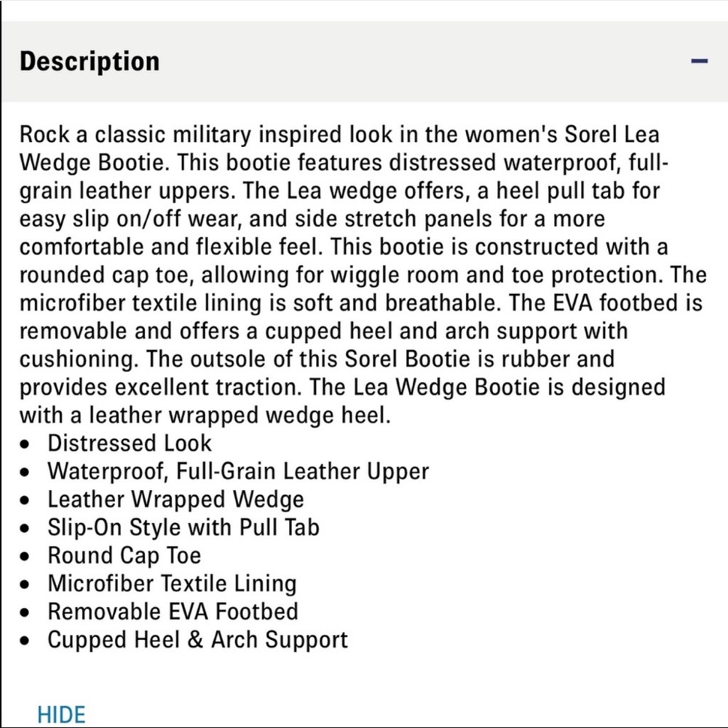Click the bullet dot beside Distressed Look

coord(25,444)
